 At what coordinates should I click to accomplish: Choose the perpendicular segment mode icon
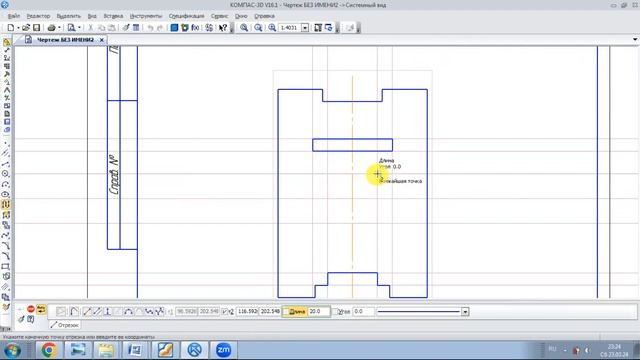[107, 312]
